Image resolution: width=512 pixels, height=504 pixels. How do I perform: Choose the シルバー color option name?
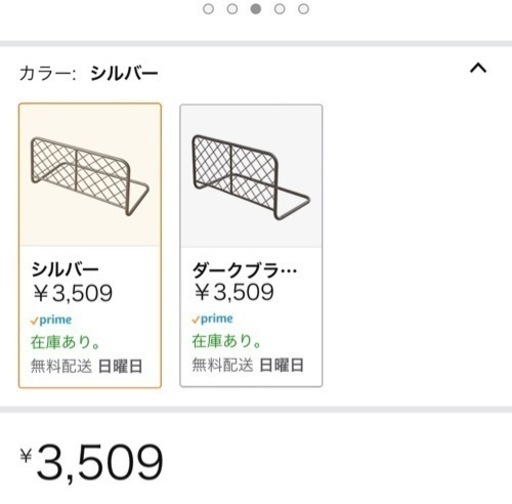(65, 269)
